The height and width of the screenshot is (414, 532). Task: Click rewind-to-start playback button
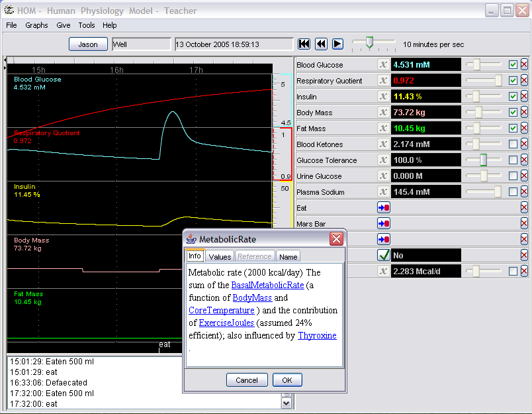pyautogui.click(x=304, y=44)
